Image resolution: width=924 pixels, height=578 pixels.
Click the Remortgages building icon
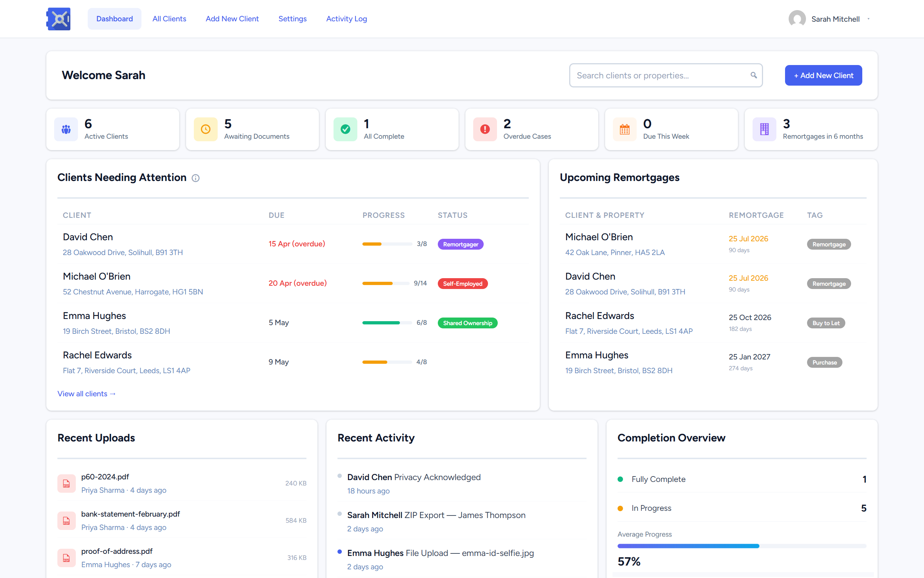coord(764,129)
